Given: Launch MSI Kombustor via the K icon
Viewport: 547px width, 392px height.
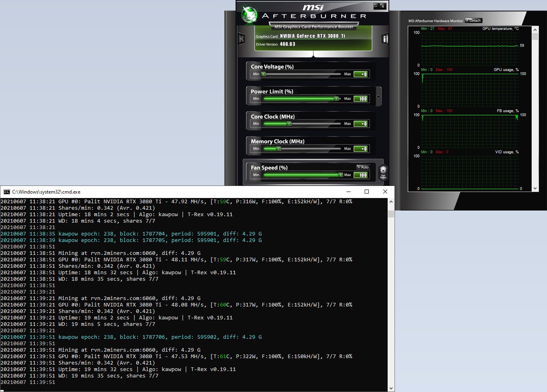Looking at the screenshot, I should click(x=241, y=39).
